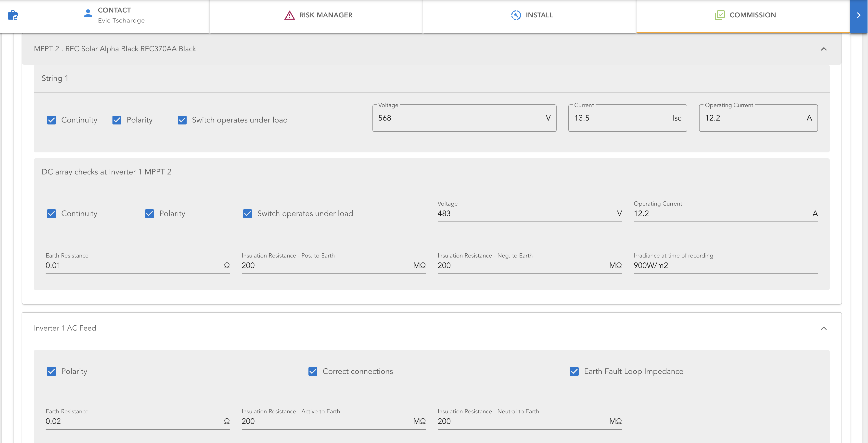Edit DC array Earth Resistance 0.01
This screenshot has width=868, height=443.
[x=138, y=265]
